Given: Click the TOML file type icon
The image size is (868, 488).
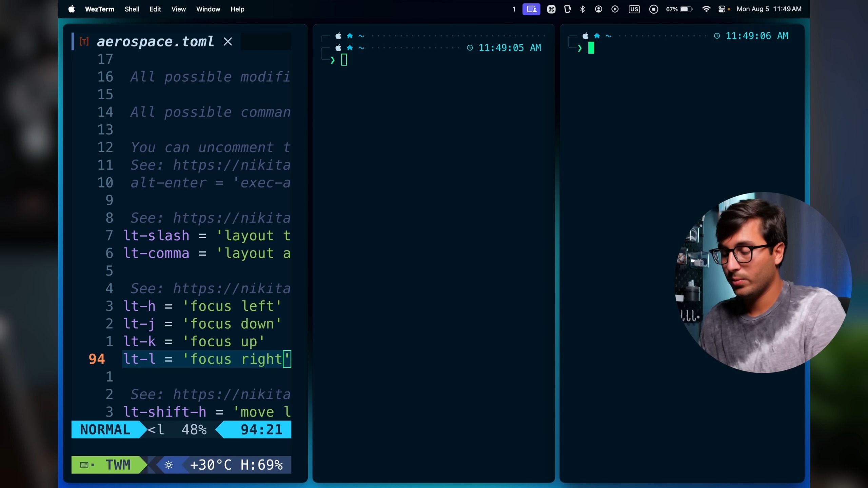Looking at the screenshot, I should [84, 42].
